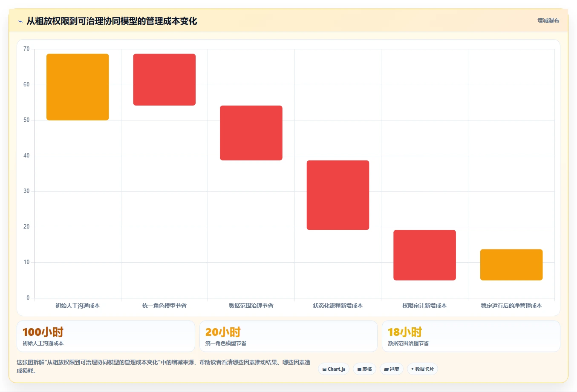Click y-axis value 0

click(28, 298)
